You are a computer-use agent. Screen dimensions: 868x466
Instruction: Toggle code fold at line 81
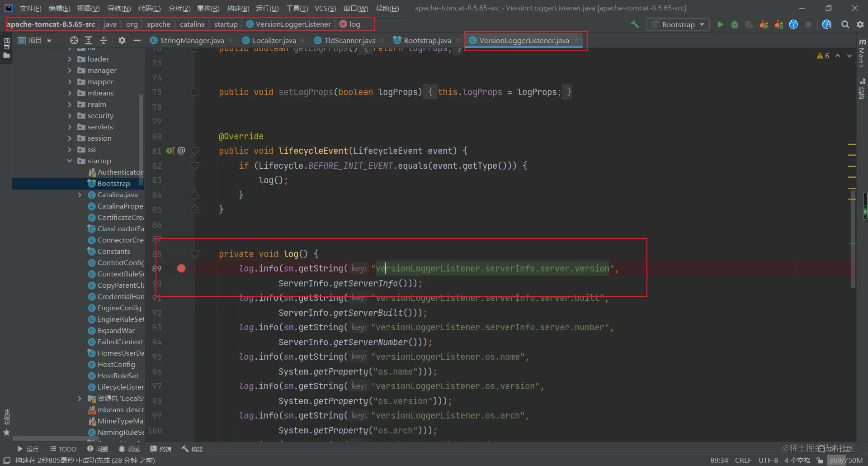(x=195, y=151)
